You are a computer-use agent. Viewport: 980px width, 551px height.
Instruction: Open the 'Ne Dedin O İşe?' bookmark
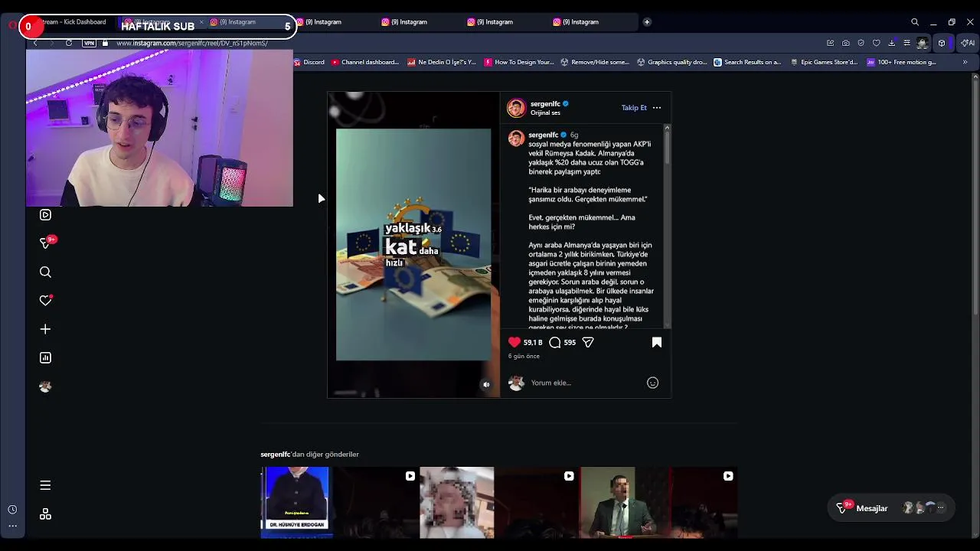(x=442, y=62)
